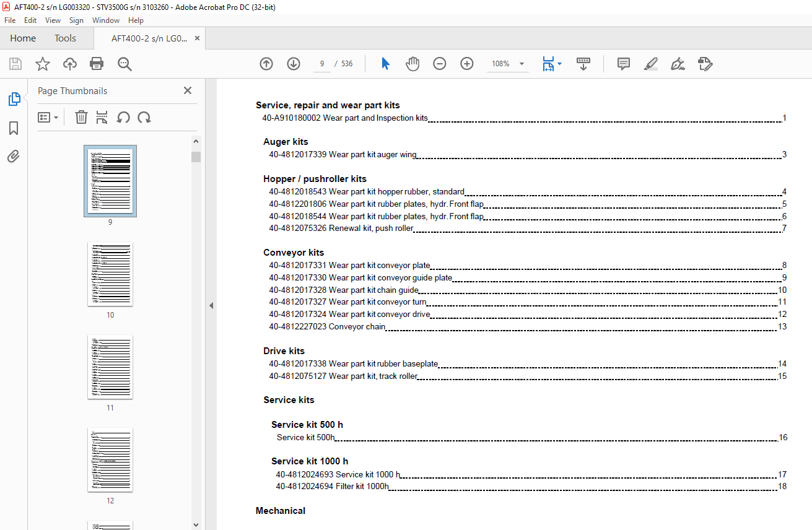Click the thumbnail print pages icon
This screenshot has width=812, height=530.
(x=102, y=117)
